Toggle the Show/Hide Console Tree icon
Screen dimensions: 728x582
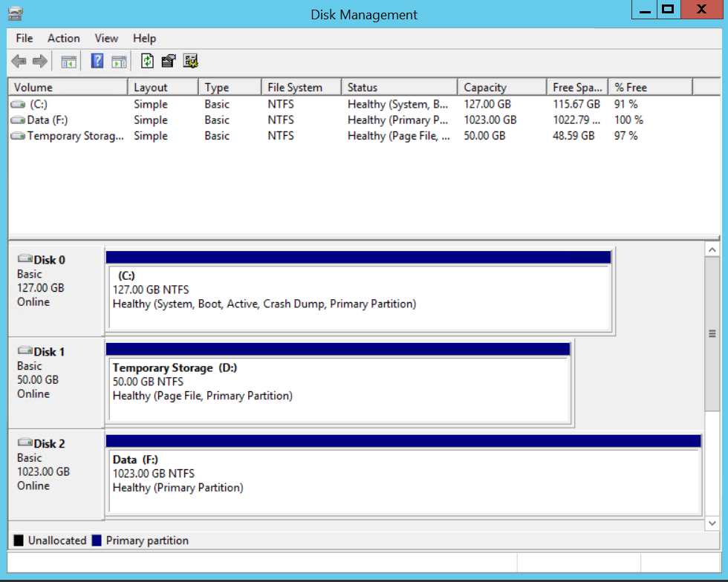tap(68, 61)
